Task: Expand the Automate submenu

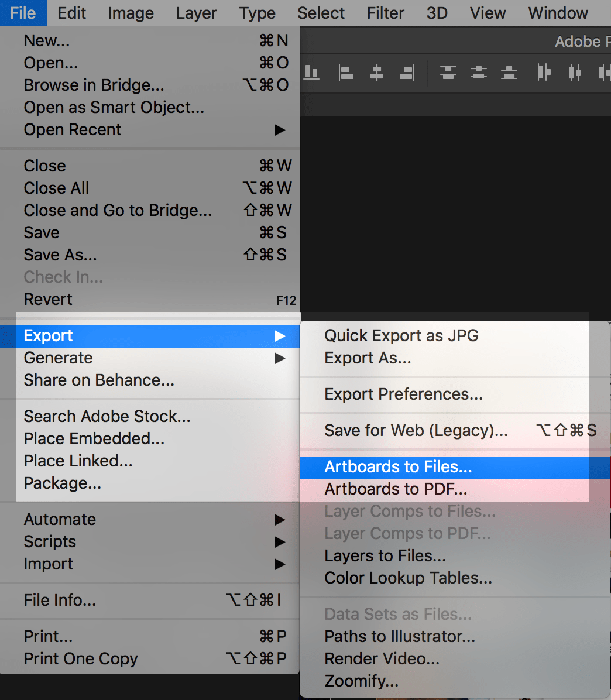Action: pos(59,519)
